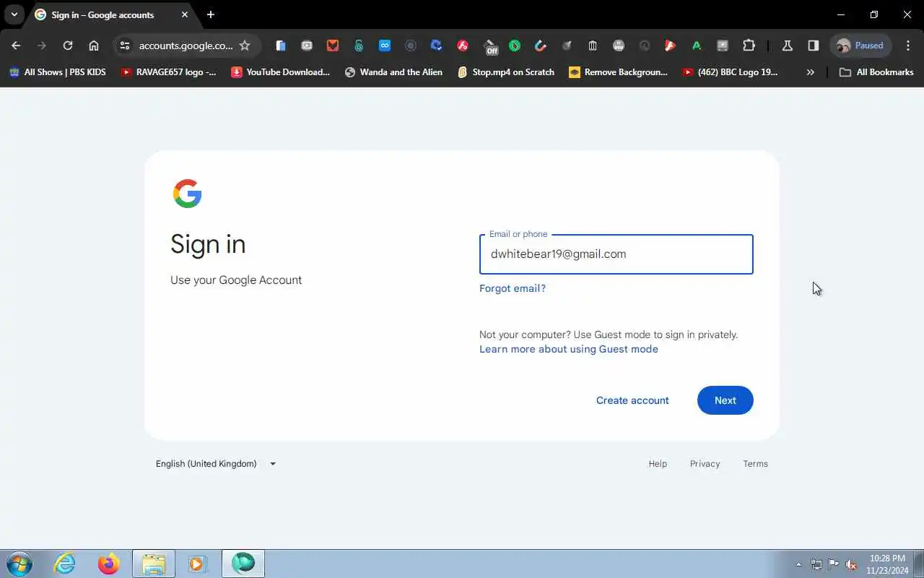
Task: Open the English (United Kingdom) language dropdown
Action: click(x=216, y=464)
